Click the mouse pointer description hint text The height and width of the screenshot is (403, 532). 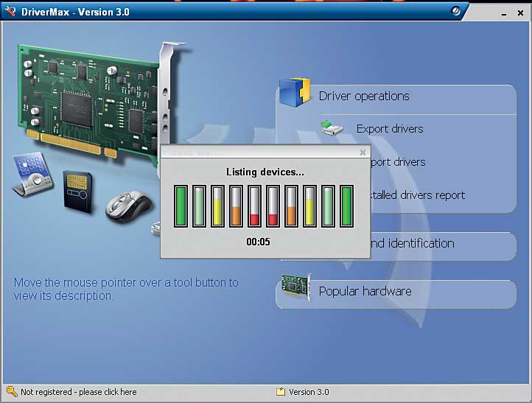(126, 289)
